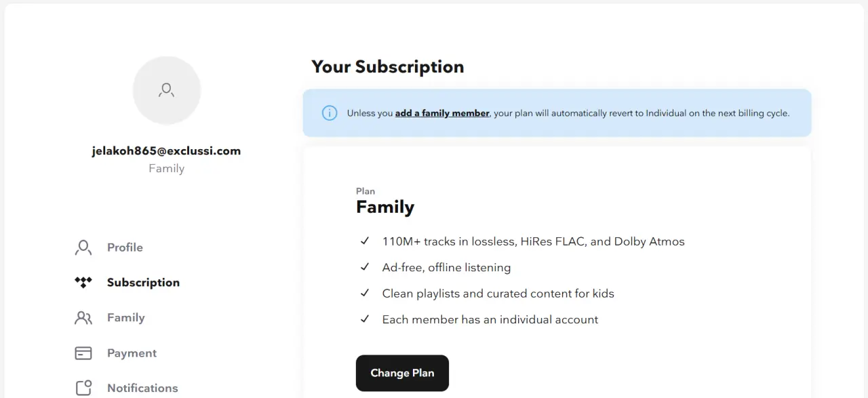Click the TIDAL logo icon beside Subscription
868x398 pixels.
click(x=83, y=283)
